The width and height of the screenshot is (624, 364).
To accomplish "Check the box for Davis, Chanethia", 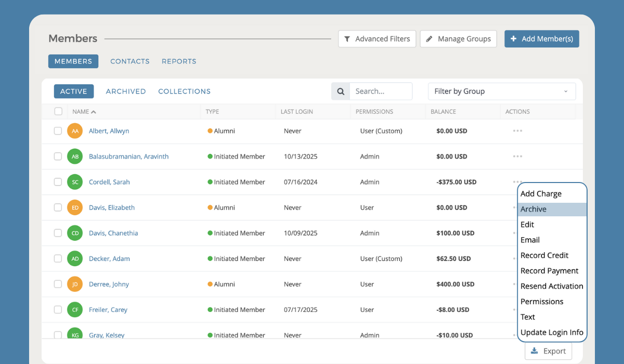I will [x=58, y=233].
